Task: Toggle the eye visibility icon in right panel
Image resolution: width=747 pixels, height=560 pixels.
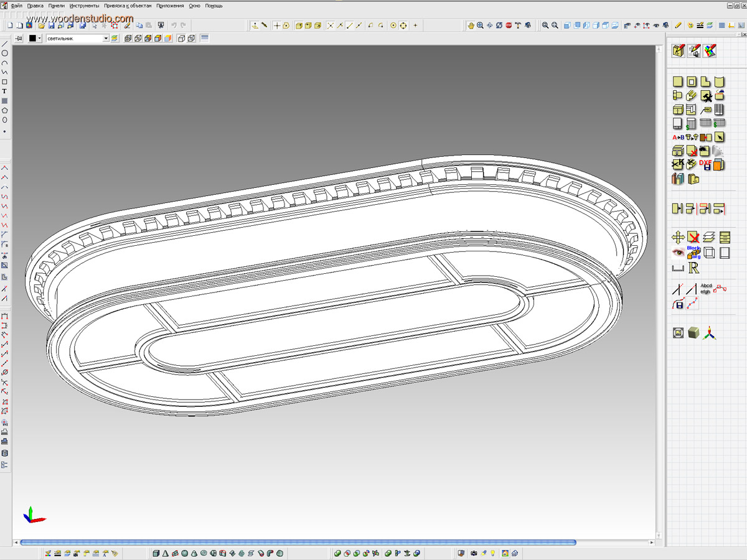Action: (x=678, y=252)
